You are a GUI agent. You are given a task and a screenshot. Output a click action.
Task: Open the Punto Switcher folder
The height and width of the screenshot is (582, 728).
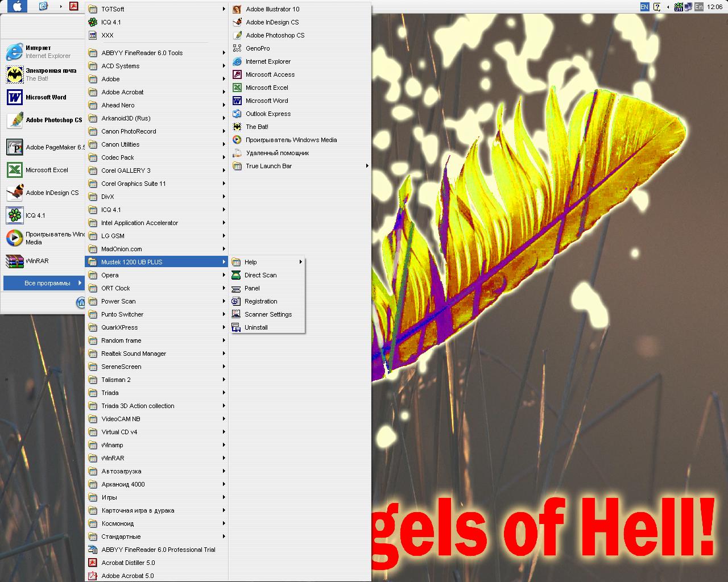click(x=156, y=314)
